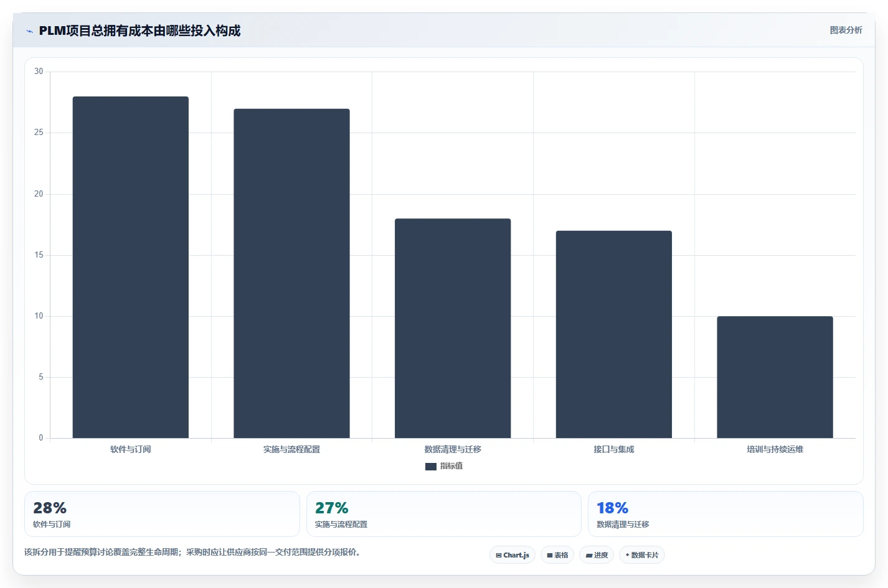Click the 28% 软件与订阅 stat card
Image resolution: width=888 pixels, height=588 pixels.
pos(162,514)
